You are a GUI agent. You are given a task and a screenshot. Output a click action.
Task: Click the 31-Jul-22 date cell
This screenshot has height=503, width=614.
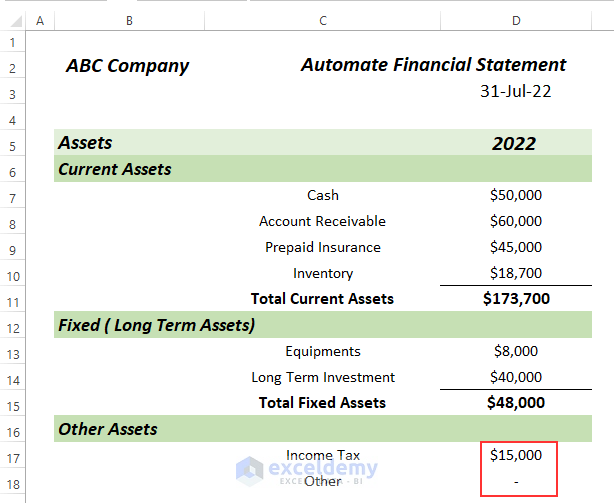pyautogui.click(x=516, y=91)
